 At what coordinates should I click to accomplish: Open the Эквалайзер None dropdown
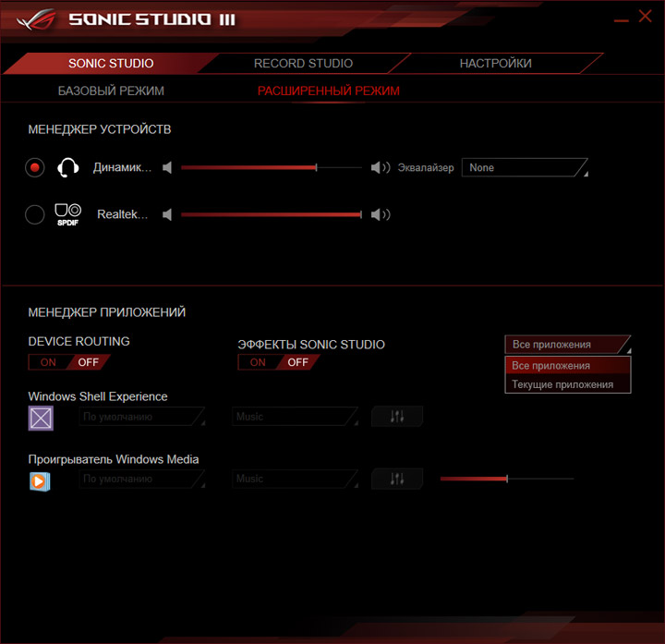pos(525,167)
